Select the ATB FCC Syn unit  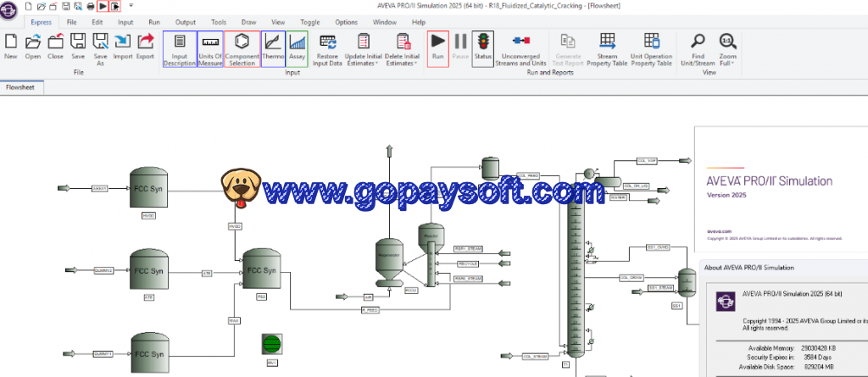(149, 269)
